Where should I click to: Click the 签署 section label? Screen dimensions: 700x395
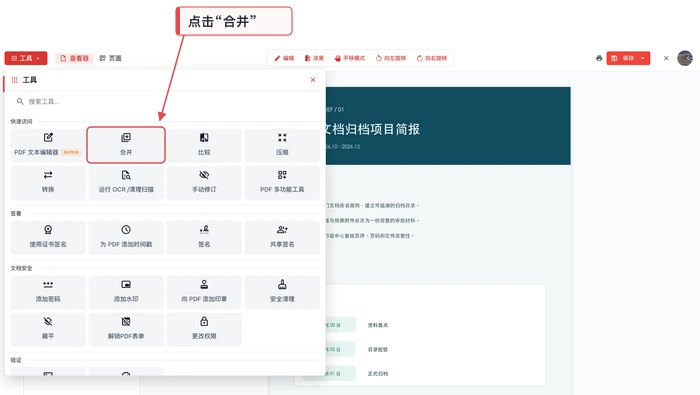16,213
